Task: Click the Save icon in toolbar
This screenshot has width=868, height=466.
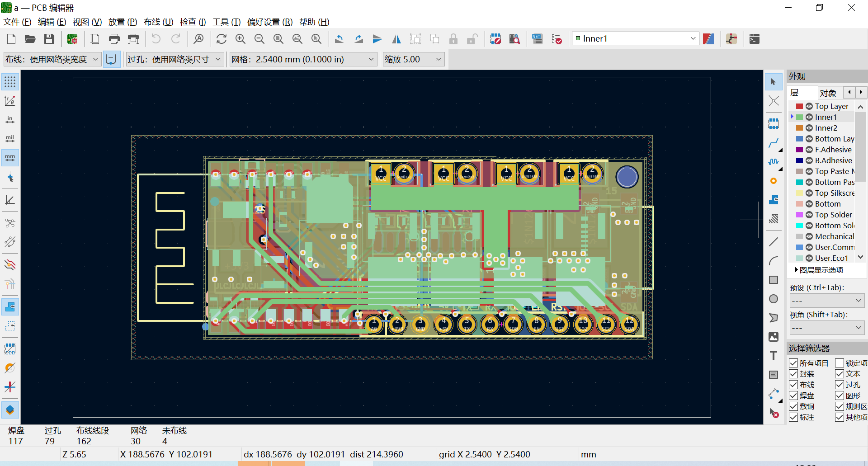Action: point(49,39)
